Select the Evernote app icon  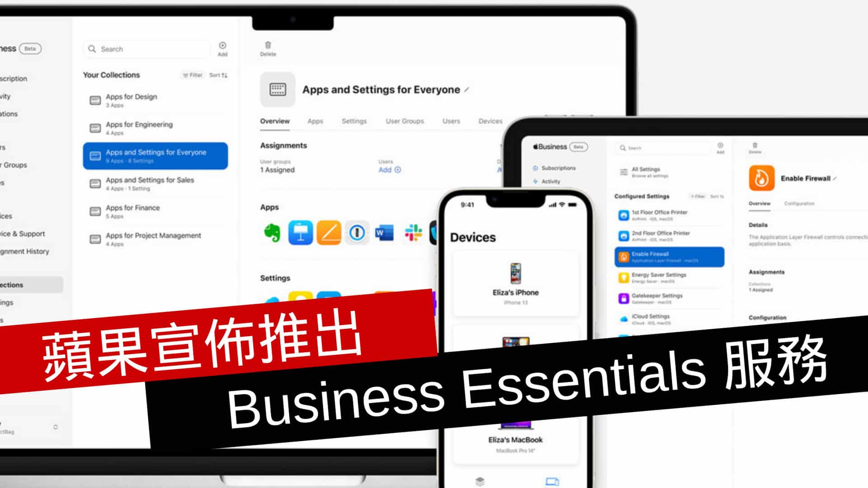point(271,233)
